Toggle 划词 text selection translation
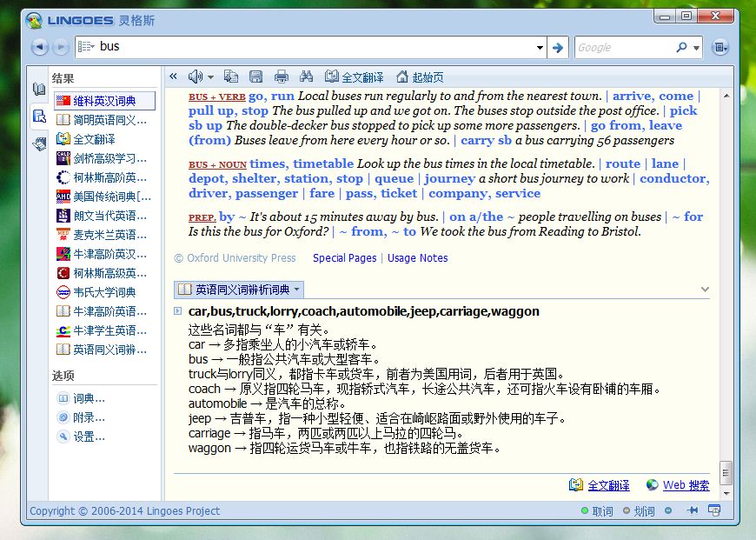The height and width of the screenshot is (540, 756). tap(638, 511)
